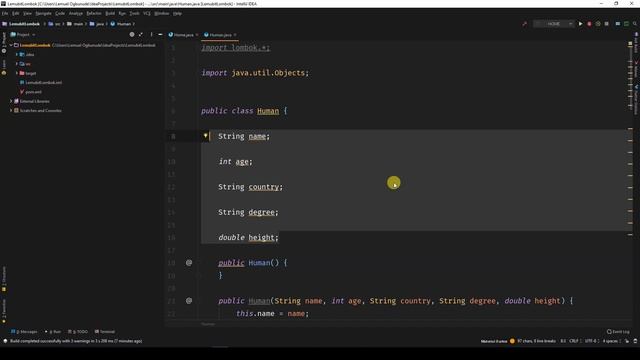
Task: Click the src breadcrumb in navigation bar
Action: (55, 24)
